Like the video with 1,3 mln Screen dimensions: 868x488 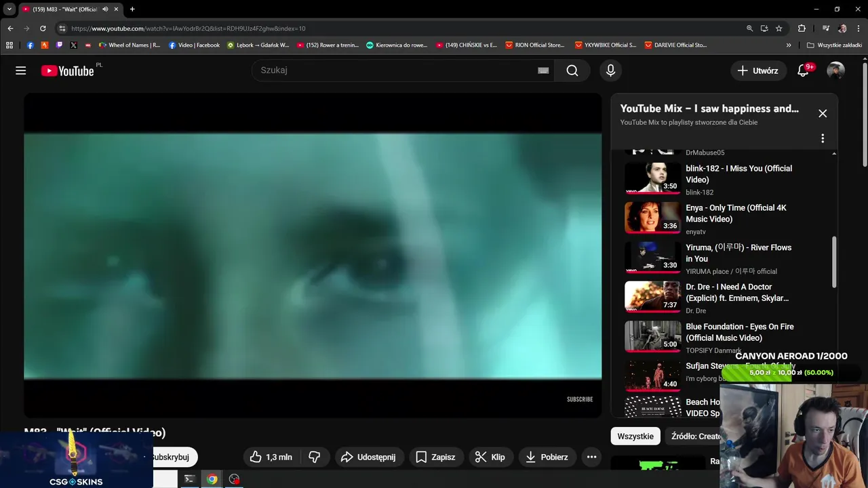271,457
